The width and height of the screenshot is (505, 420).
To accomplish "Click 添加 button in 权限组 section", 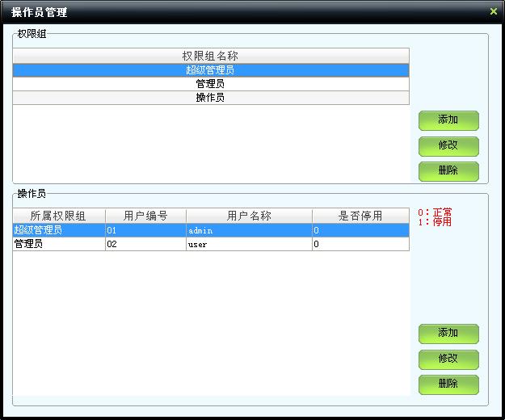I will [x=448, y=120].
